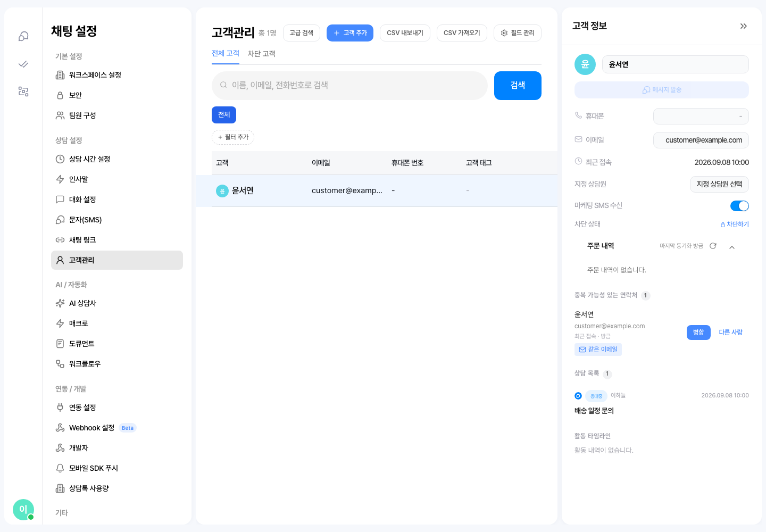Open 채팅 링크 settings
Screen dimensions: 766x532
117,240
